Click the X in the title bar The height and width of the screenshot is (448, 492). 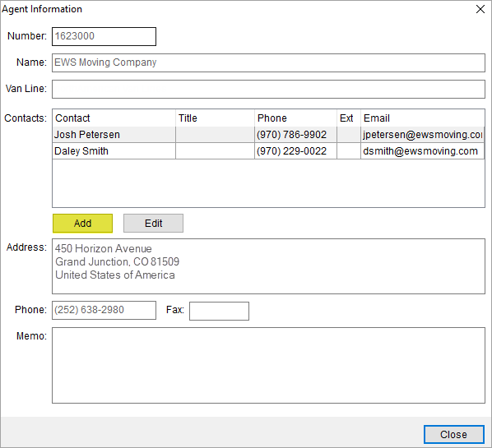tap(480, 9)
